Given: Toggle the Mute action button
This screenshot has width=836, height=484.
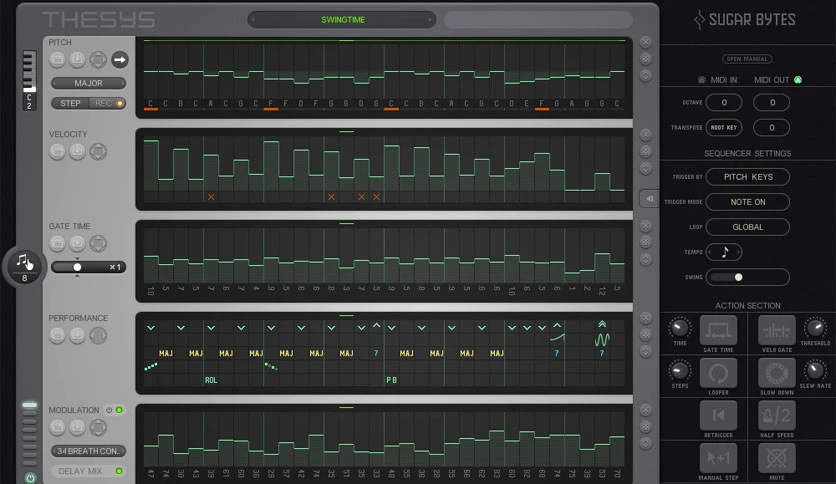Looking at the screenshot, I should (x=776, y=458).
